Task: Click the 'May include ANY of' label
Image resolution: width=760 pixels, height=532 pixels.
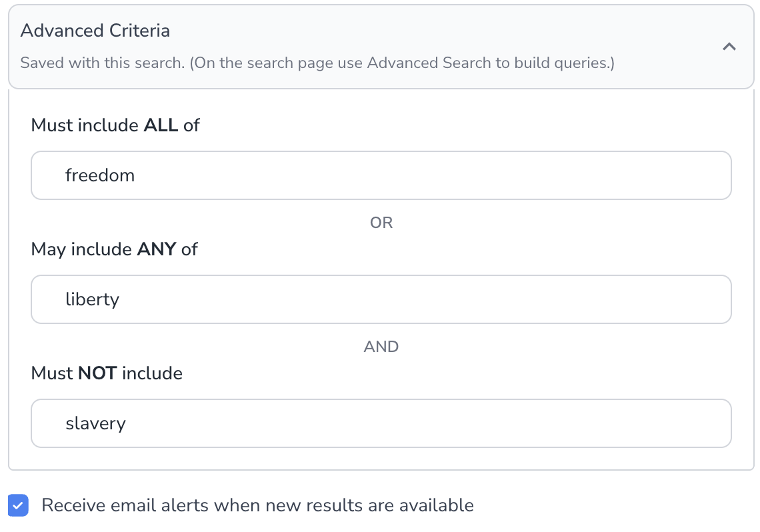Action: [x=115, y=249]
